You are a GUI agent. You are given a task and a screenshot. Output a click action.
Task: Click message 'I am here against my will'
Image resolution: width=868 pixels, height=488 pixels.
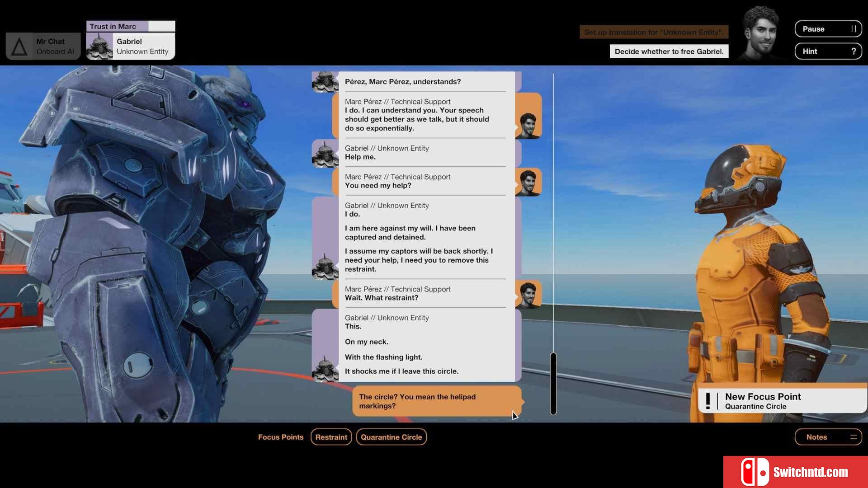click(x=410, y=233)
